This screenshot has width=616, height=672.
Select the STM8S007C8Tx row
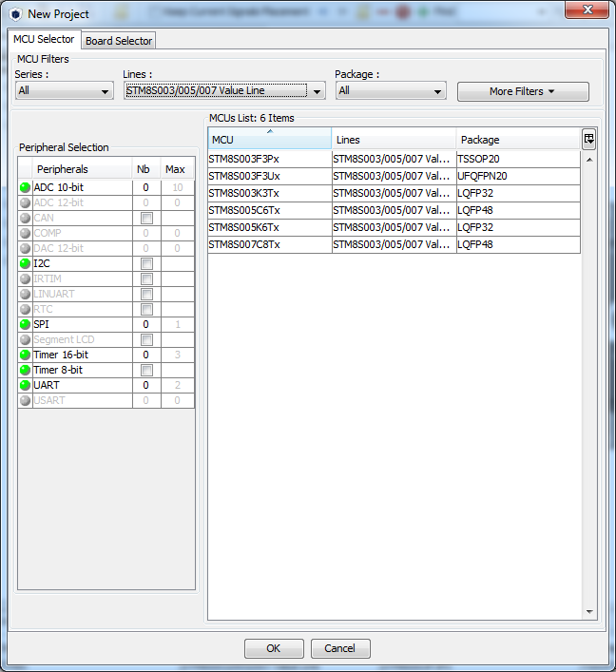[x=394, y=244]
